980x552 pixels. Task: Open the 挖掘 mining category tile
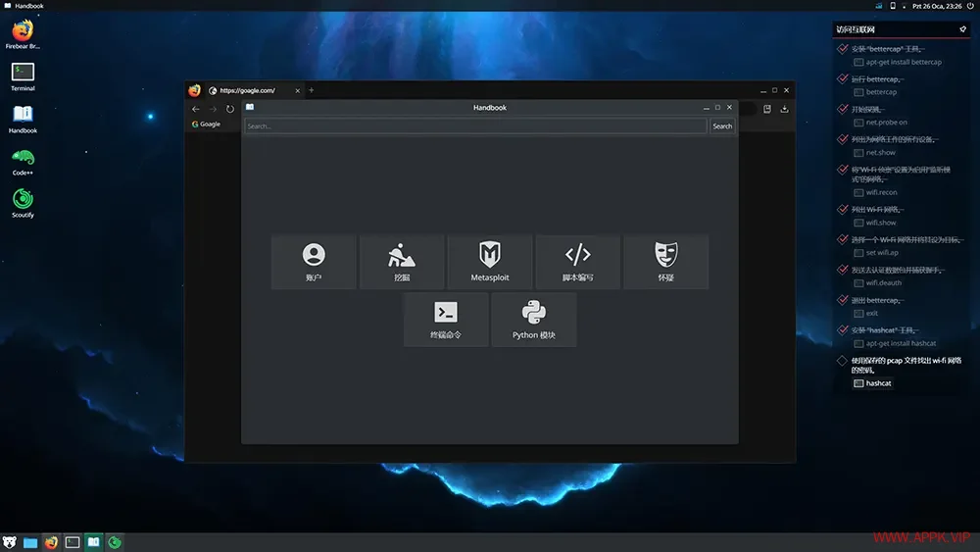click(402, 262)
